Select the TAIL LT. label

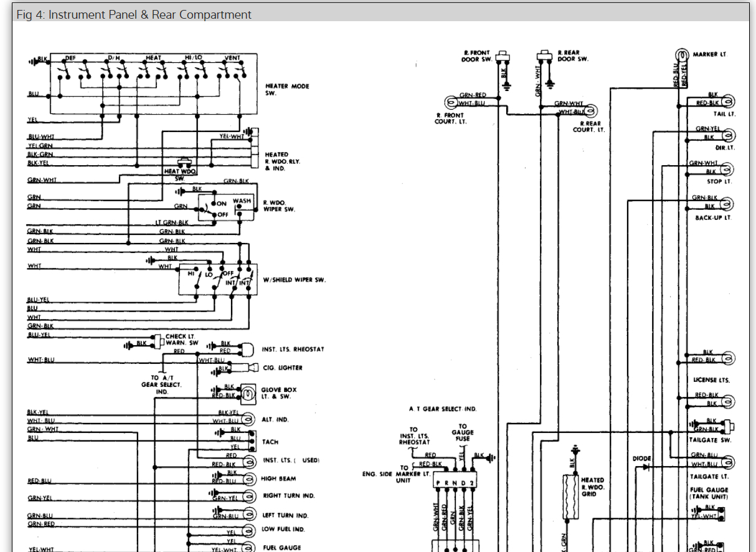pos(724,115)
